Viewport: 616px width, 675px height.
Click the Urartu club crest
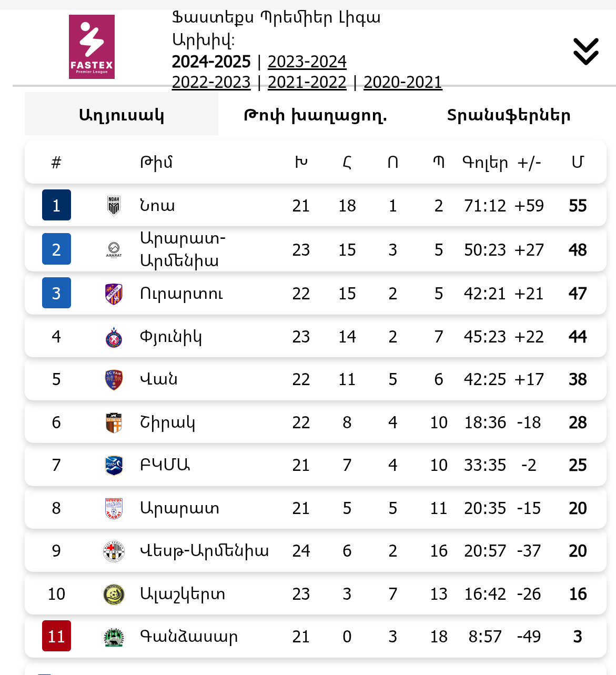coord(114,294)
